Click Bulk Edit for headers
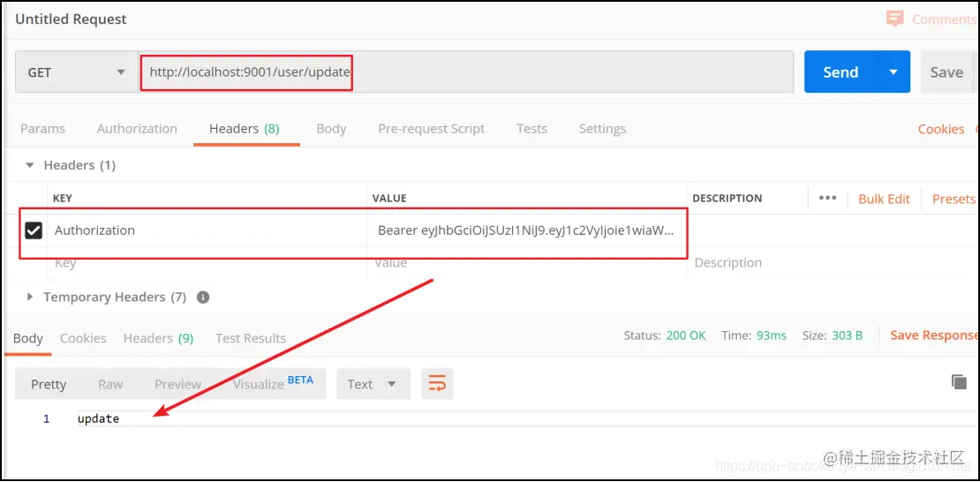 (884, 199)
